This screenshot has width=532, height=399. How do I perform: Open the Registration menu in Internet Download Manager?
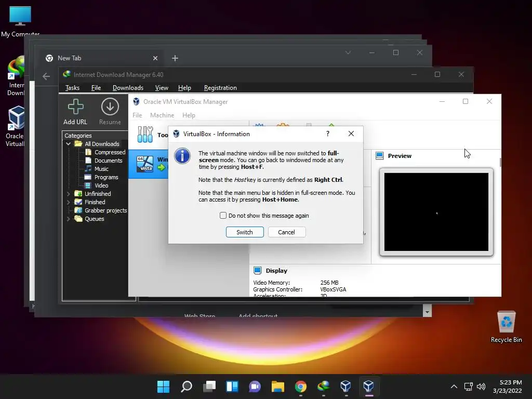click(x=220, y=87)
